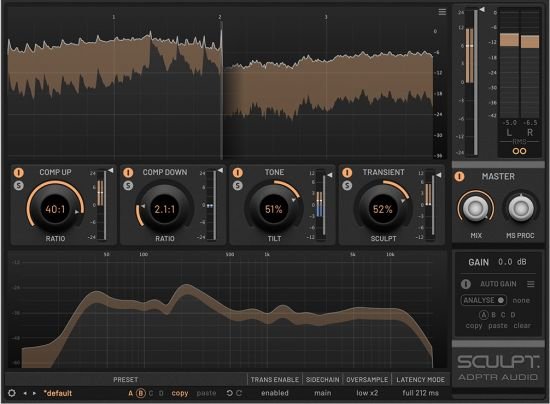This screenshot has width=550, height=404.
Task: Change OVERSAMPLE low x2 setting
Action: 367,393
